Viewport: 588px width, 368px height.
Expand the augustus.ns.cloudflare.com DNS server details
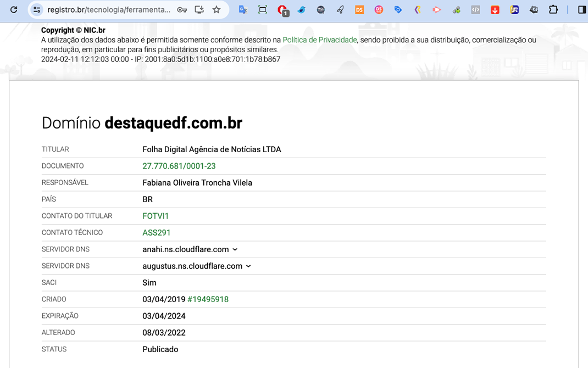(248, 266)
